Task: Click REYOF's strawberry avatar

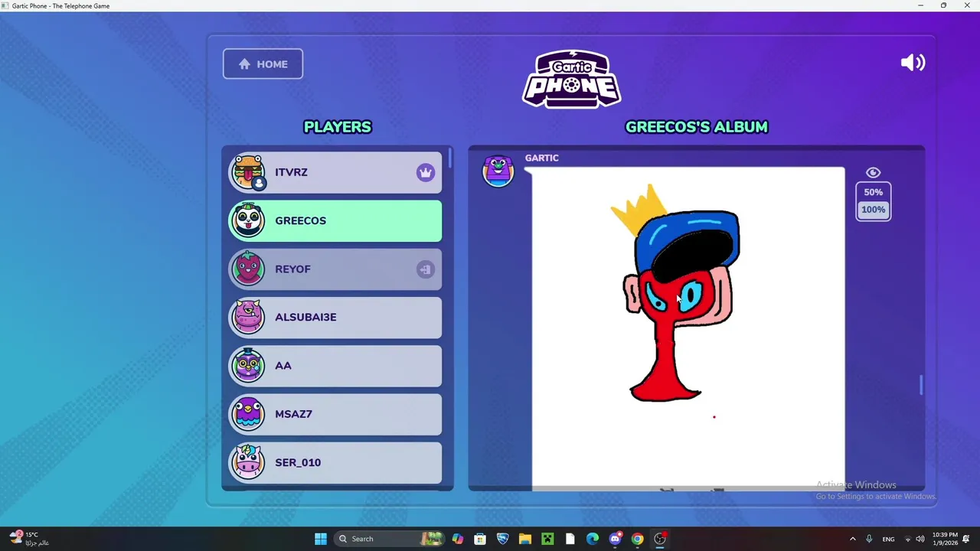Action: tap(248, 269)
